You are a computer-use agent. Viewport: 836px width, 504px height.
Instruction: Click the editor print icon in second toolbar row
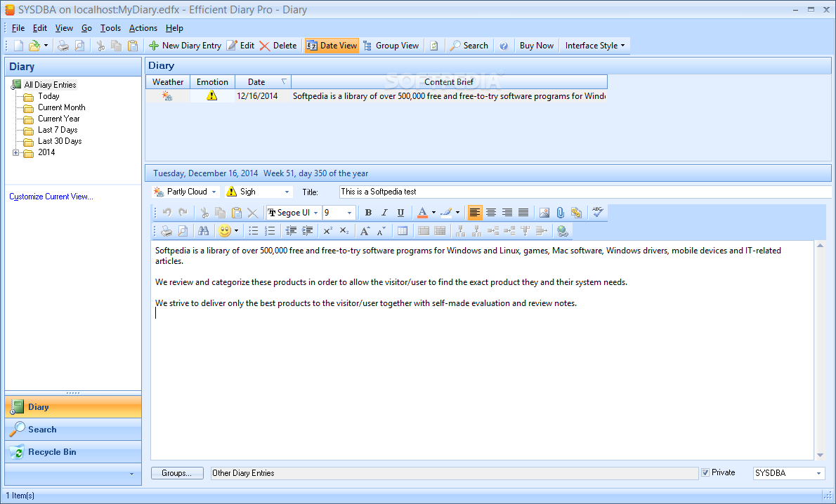coord(166,231)
